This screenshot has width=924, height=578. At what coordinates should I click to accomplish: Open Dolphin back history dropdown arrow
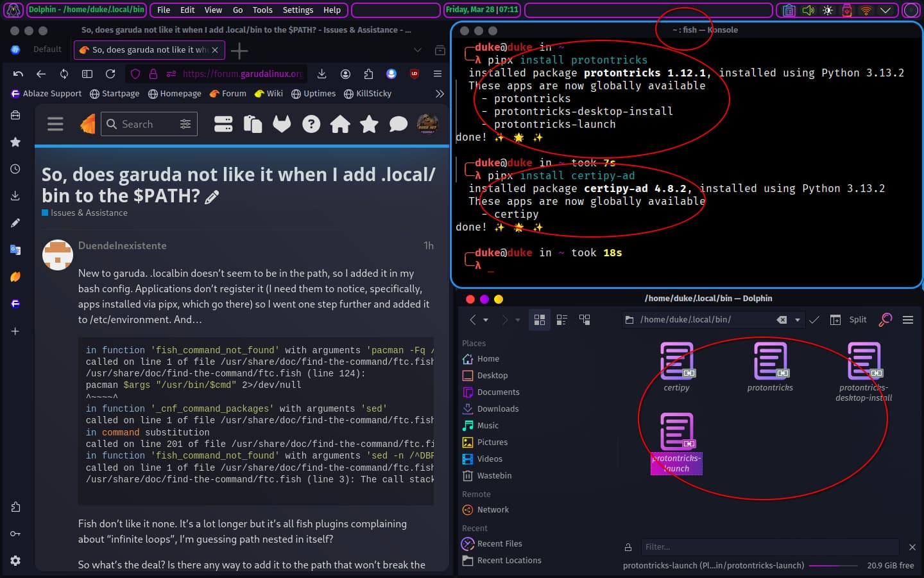[x=486, y=320]
